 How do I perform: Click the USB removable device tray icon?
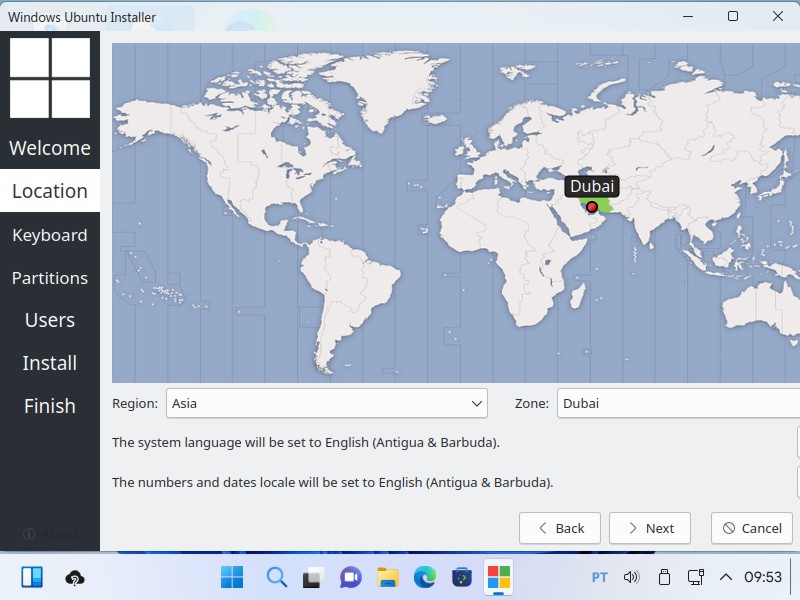(x=664, y=577)
